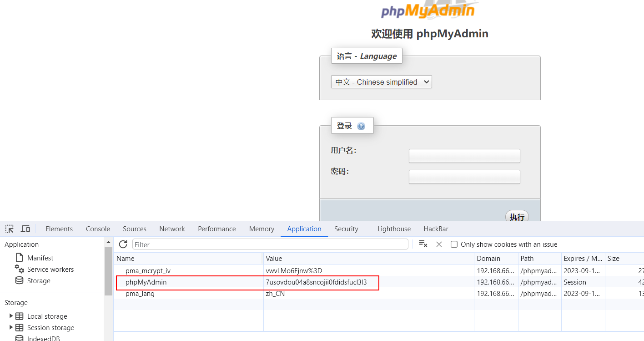Click the login help question mark icon

pyautogui.click(x=361, y=126)
